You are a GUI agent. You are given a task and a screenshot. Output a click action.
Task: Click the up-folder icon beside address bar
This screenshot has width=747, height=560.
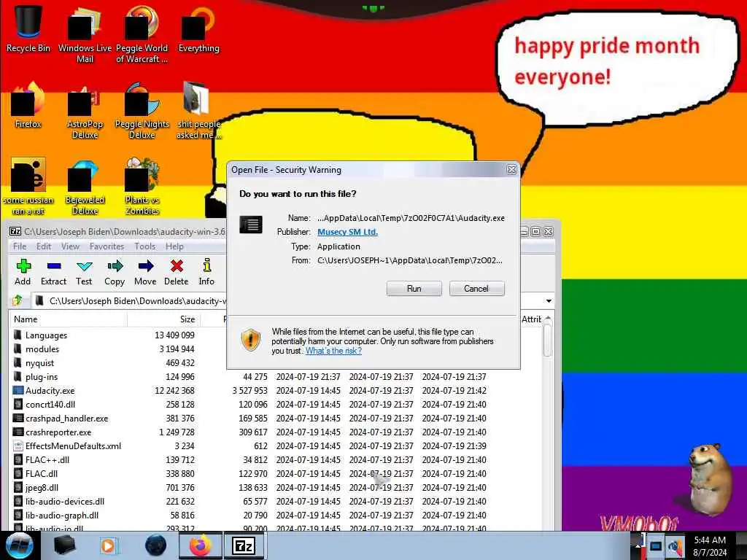tap(18, 300)
